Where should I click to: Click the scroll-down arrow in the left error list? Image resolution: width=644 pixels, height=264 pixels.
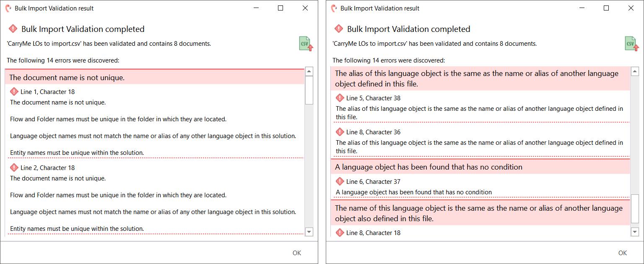pyautogui.click(x=309, y=232)
